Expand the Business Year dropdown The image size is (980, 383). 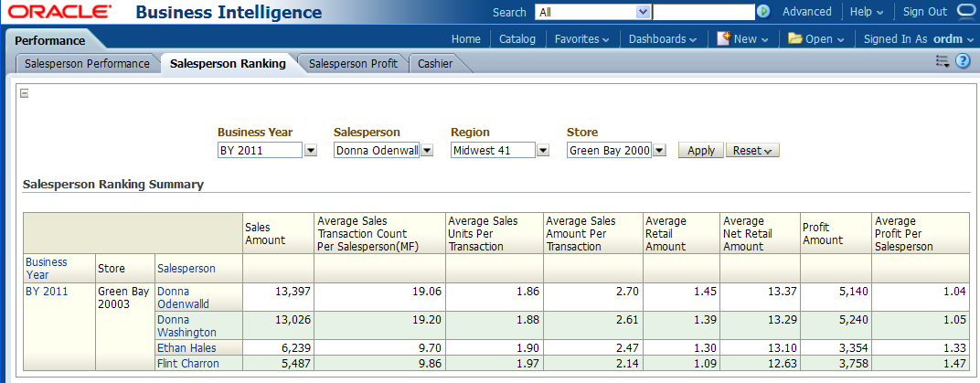pos(310,151)
